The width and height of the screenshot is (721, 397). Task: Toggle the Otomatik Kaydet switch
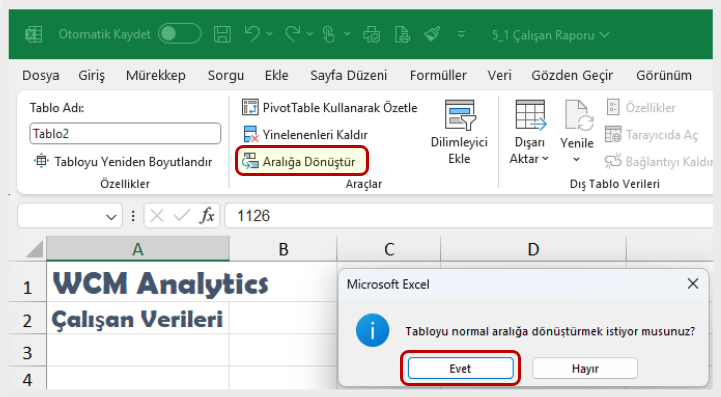pyautogui.click(x=179, y=34)
